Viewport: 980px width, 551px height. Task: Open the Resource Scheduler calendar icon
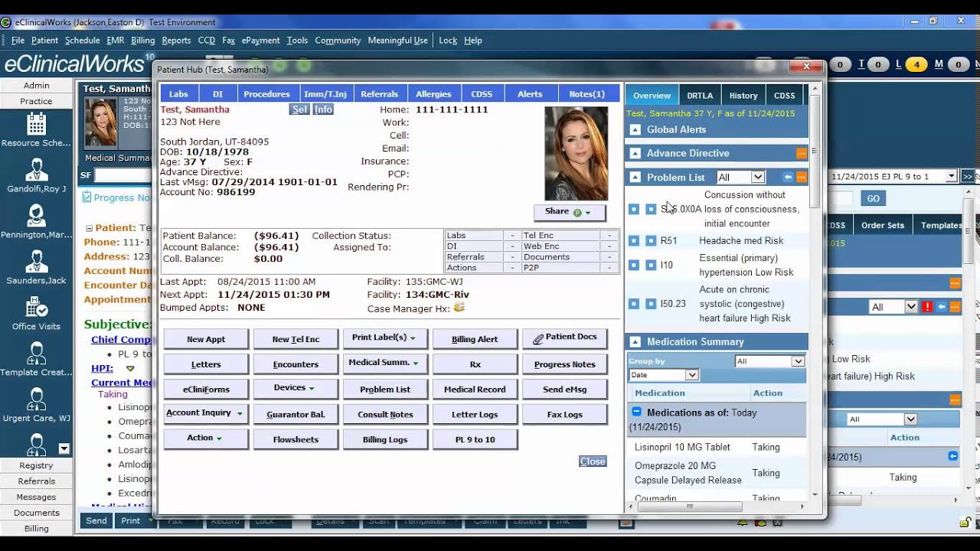coord(36,124)
